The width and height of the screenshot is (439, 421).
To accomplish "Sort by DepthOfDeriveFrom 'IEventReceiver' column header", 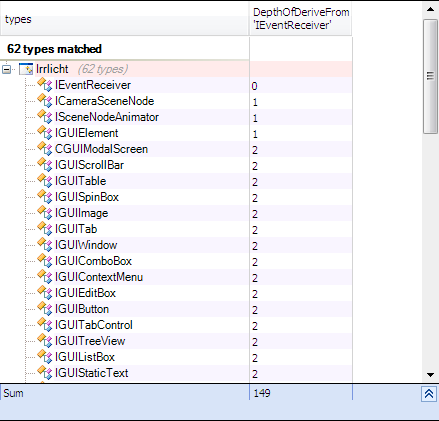I will [301, 19].
